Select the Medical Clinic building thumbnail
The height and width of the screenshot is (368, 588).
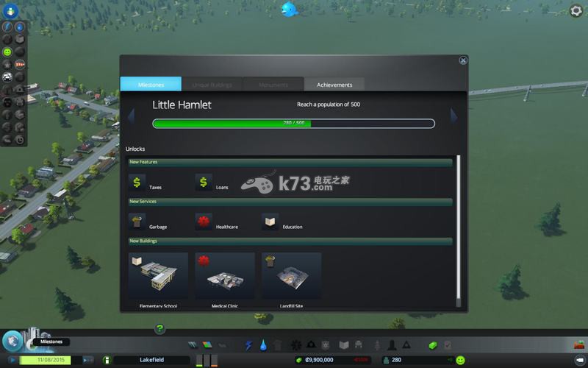pyautogui.click(x=225, y=276)
